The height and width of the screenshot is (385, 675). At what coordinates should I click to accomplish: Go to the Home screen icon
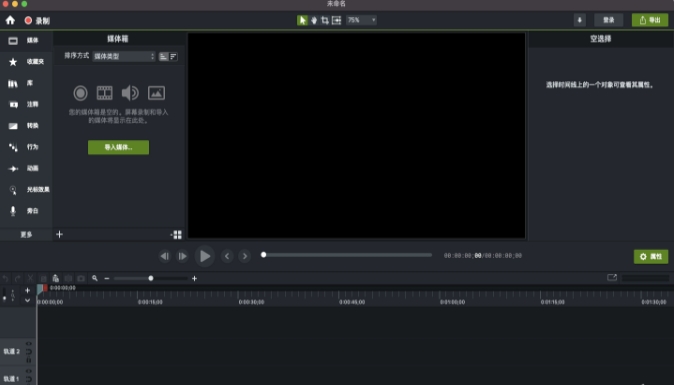[x=10, y=20]
